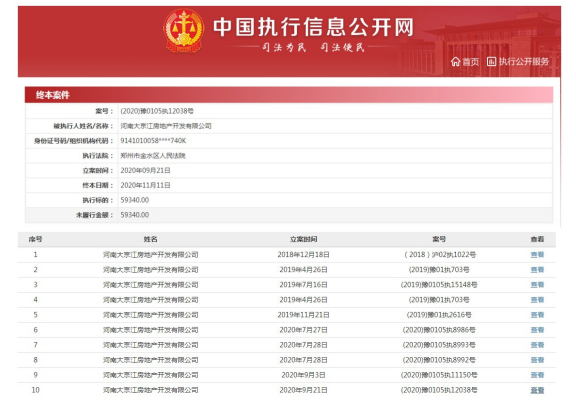
Task: Select the 中国执行信息公开网 site title
Action: coord(314,27)
